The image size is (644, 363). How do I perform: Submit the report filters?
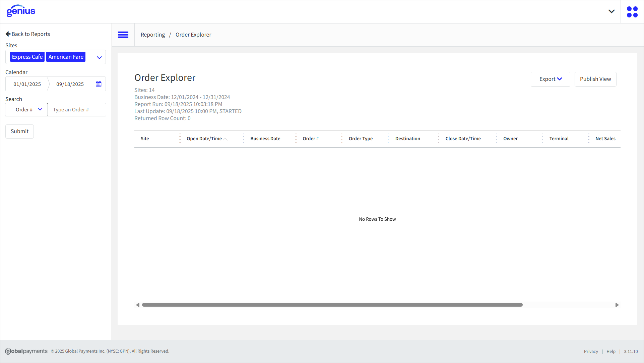click(19, 131)
